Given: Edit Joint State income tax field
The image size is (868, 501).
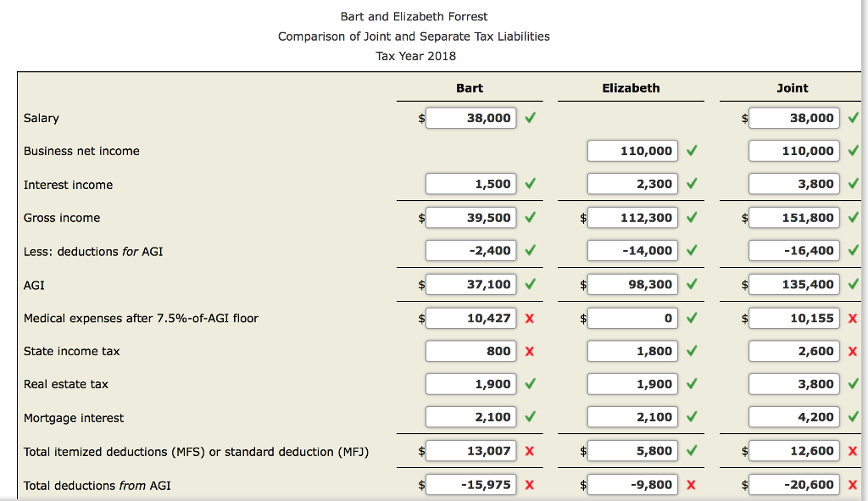Looking at the screenshot, I should (x=793, y=351).
